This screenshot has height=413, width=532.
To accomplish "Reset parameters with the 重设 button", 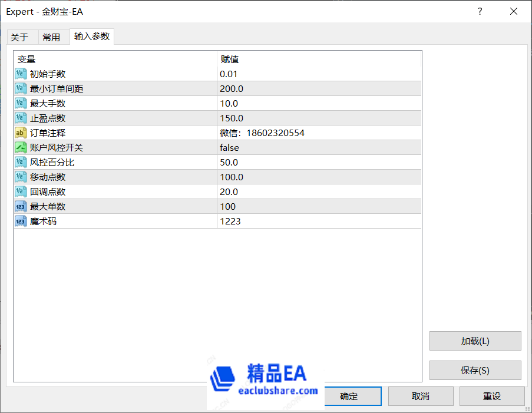I will [x=492, y=397].
